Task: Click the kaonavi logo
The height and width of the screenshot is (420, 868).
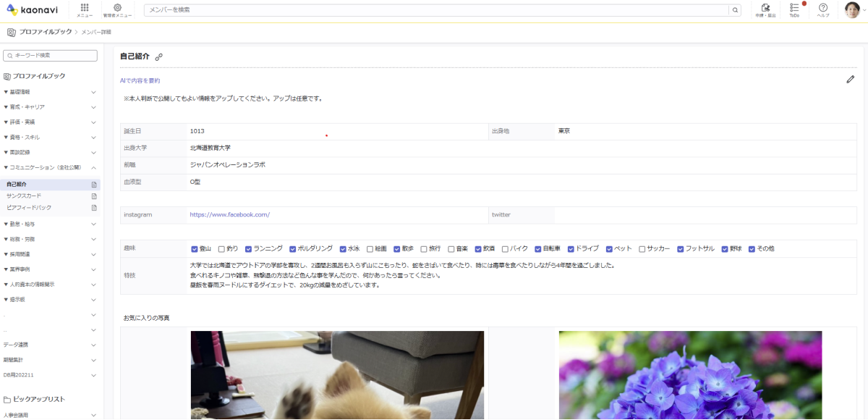Action: coord(32,10)
